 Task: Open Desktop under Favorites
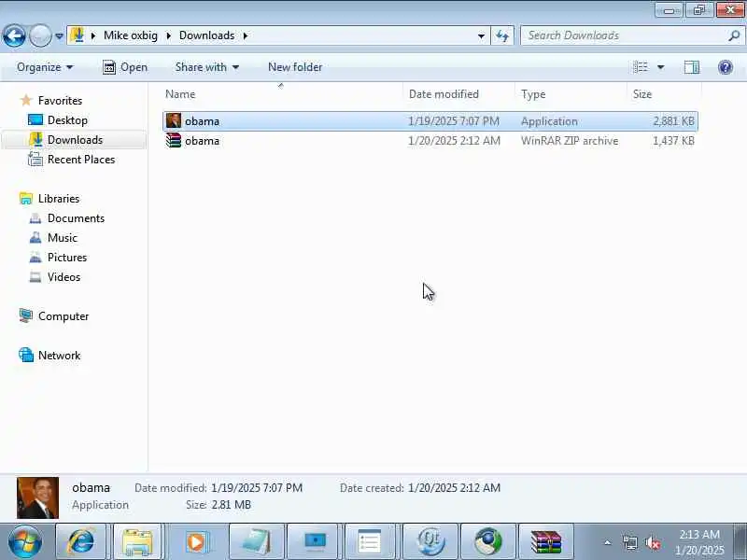tap(67, 120)
